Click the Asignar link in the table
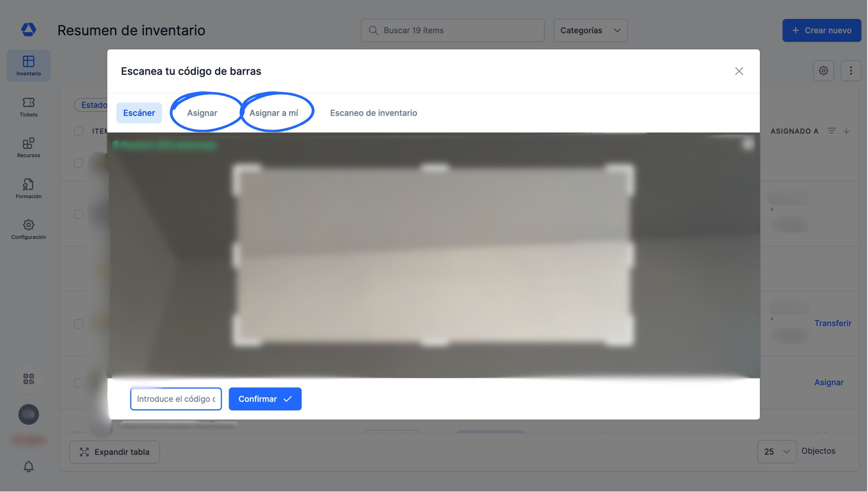The height and width of the screenshot is (492, 868). coord(829,382)
